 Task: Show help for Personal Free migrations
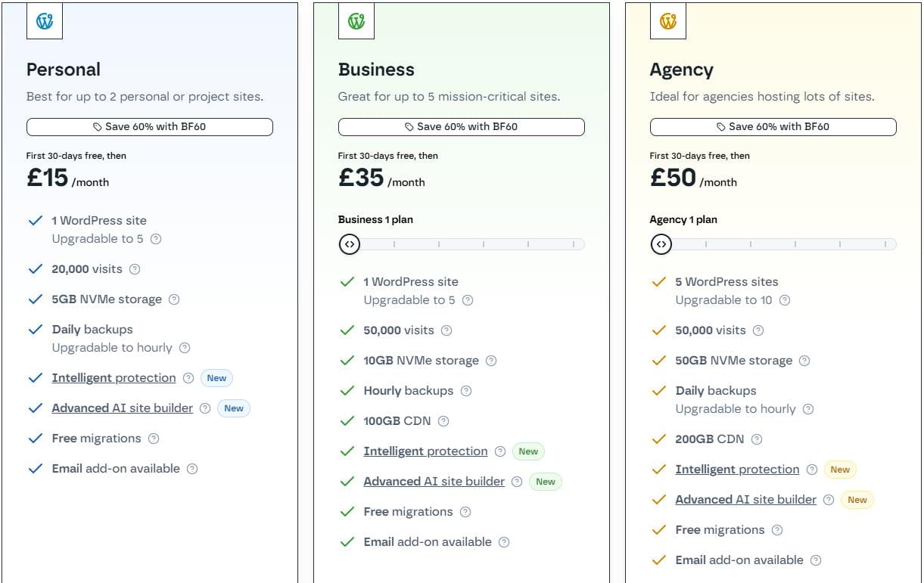pyautogui.click(x=154, y=439)
